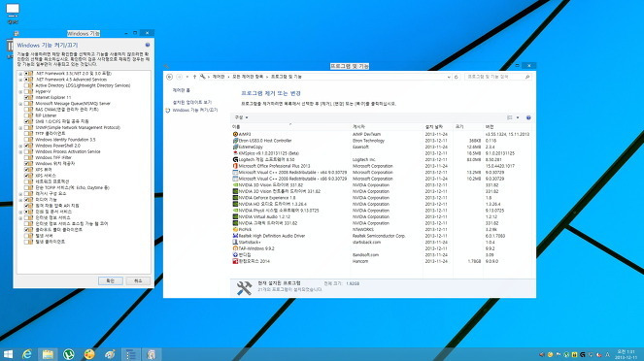Toggle the SMB 1.0/CIFS file sharing checkbox
The width and height of the screenshot is (644, 361).
tap(26, 121)
